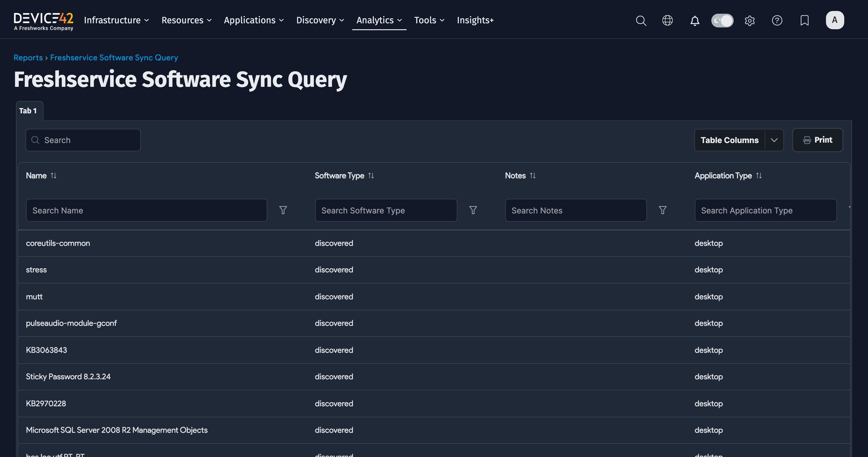Image resolution: width=868 pixels, height=457 pixels.
Task: Click 'discovered' in the coreutils-common row
Action: [x=334, y=243]
